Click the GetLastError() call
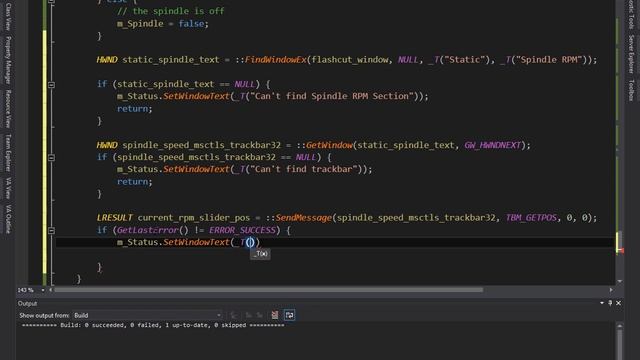Image resolution: width=640 pixels, height=360 pixels. click(153, 230)
